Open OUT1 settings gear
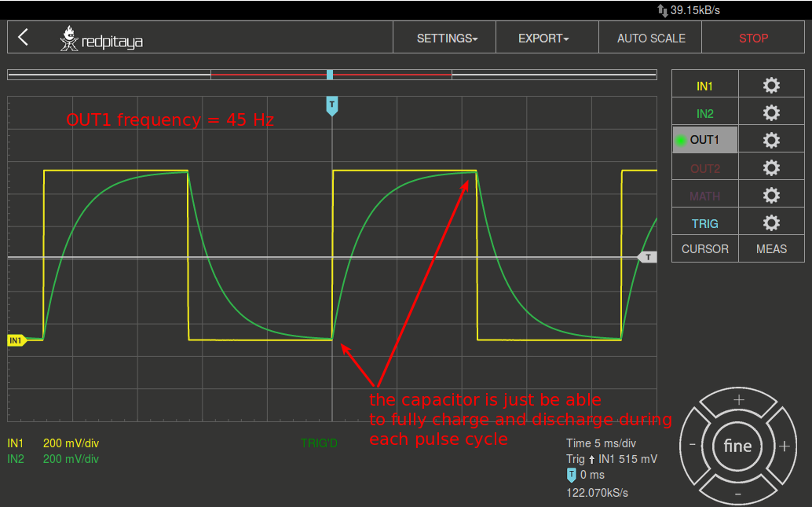 [771, 140]
